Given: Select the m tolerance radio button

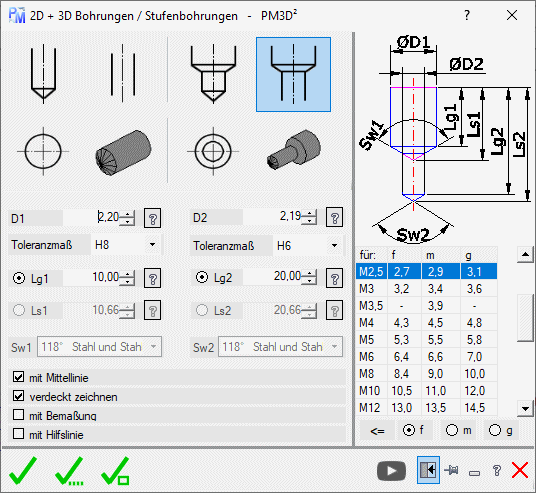Looking at the screenshot, I should 452,430.
